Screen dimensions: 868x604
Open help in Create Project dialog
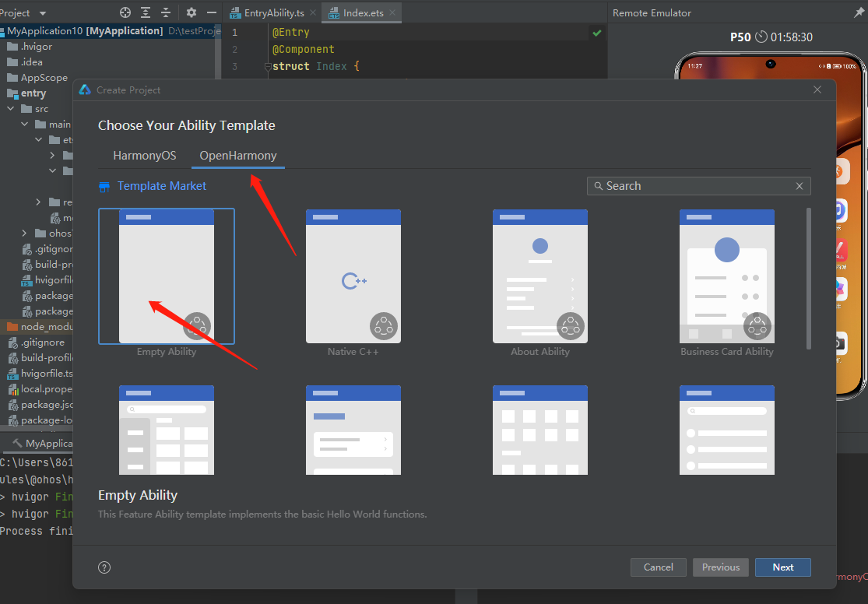click(104, 567)
